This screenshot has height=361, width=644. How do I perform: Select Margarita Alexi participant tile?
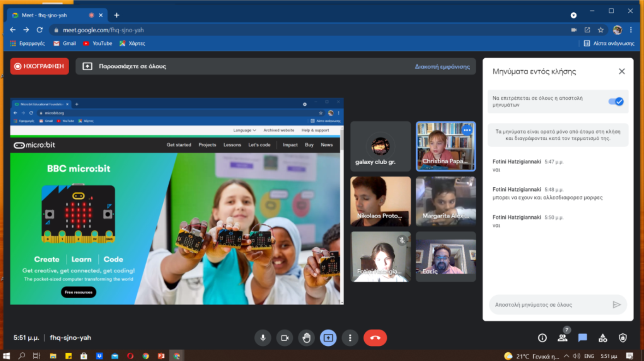coord(446,202)
